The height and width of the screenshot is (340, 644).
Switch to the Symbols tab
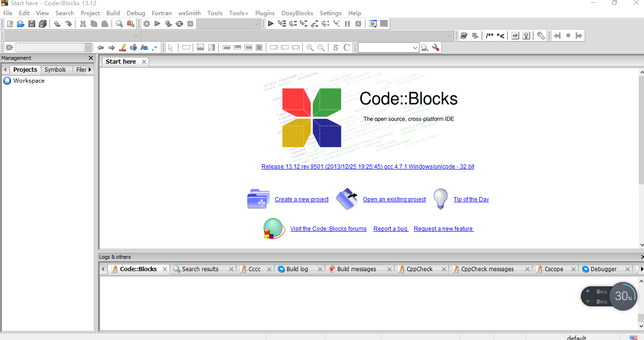pyautogui.click(x=55, y=69)
